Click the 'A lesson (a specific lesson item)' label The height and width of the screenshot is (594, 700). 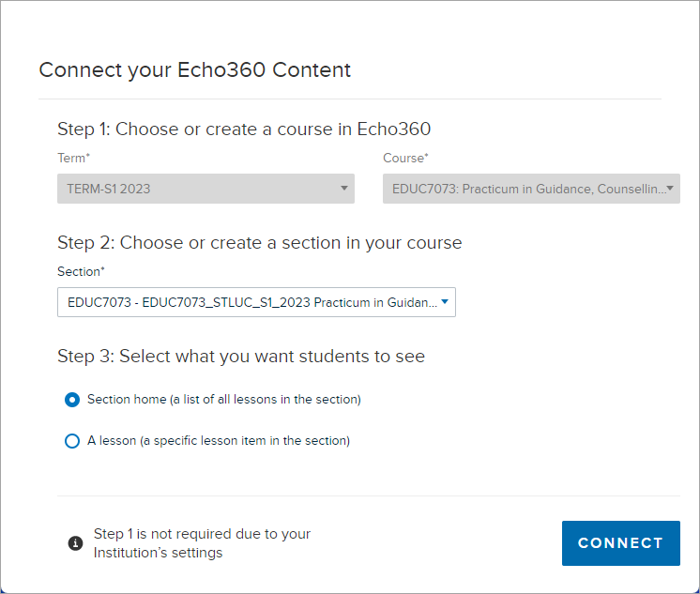pos(218,441)
